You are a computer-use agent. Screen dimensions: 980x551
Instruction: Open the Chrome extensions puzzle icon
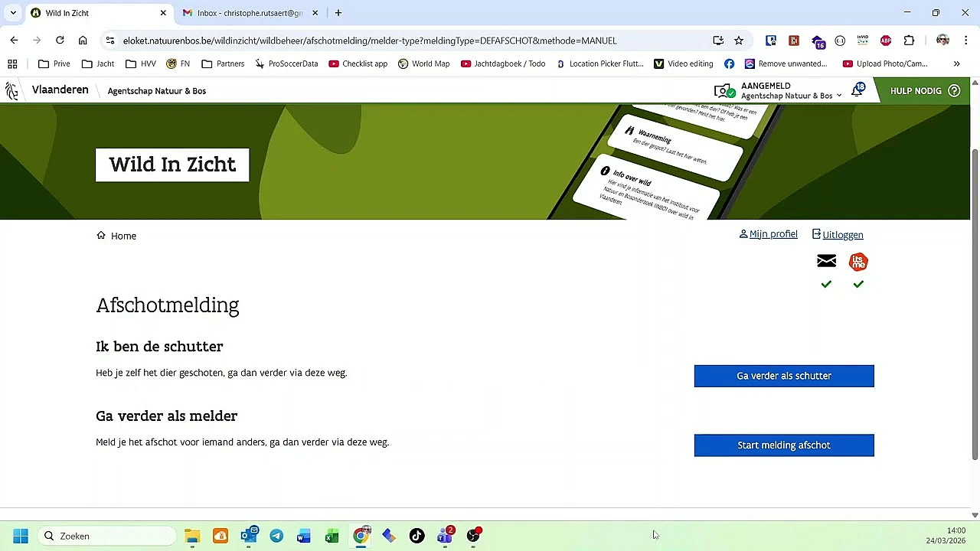tap(909, 41)
